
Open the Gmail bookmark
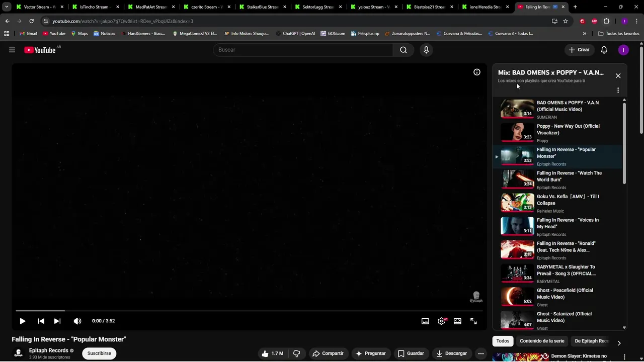(28, 33)
